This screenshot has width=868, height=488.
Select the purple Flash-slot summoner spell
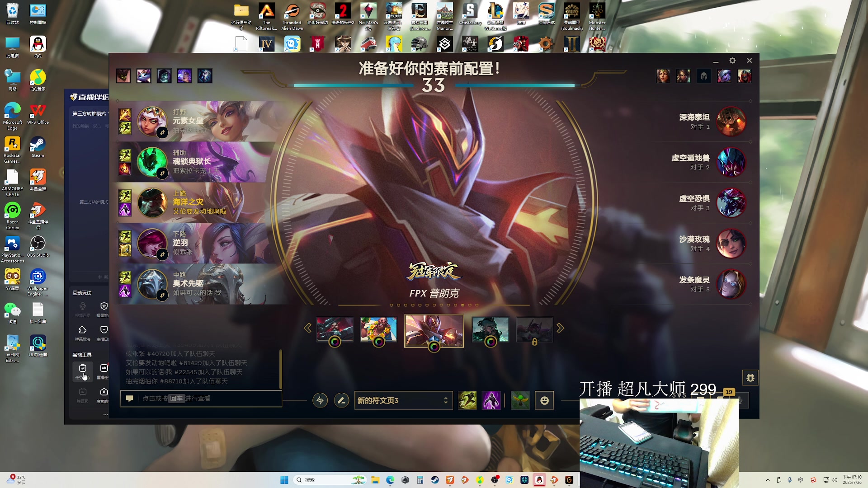(x=491, y=400)
